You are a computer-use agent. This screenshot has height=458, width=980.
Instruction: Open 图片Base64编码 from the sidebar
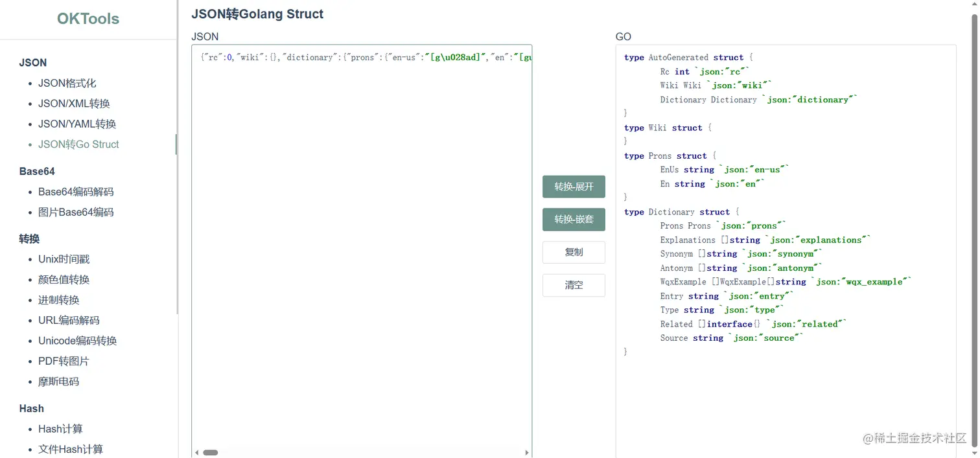pos(76,212)
